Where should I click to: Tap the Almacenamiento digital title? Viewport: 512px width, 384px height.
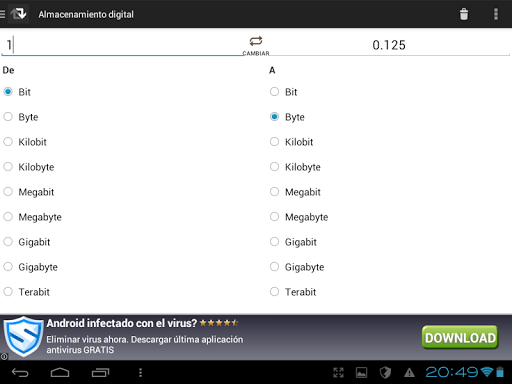click(86, 14)
